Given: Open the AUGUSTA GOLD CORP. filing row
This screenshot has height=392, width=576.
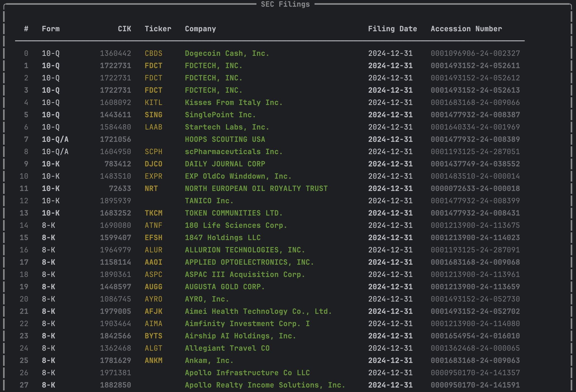Looking at the screenshot, I should tap(225, 287).
